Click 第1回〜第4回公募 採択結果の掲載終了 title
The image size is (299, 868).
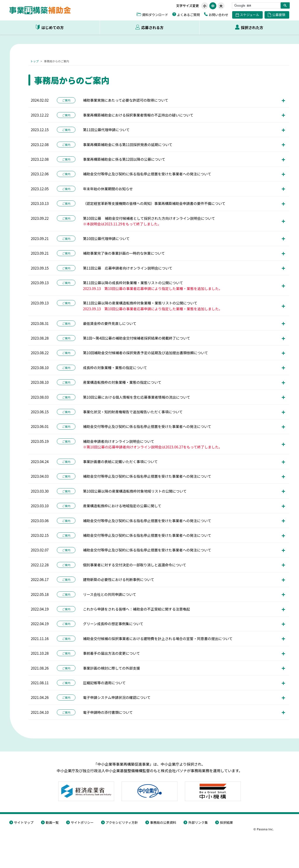(136, 338)
